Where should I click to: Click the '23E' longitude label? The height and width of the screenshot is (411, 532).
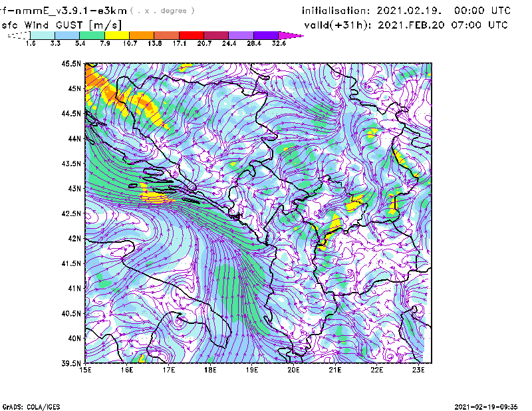[x=418, y=370]
